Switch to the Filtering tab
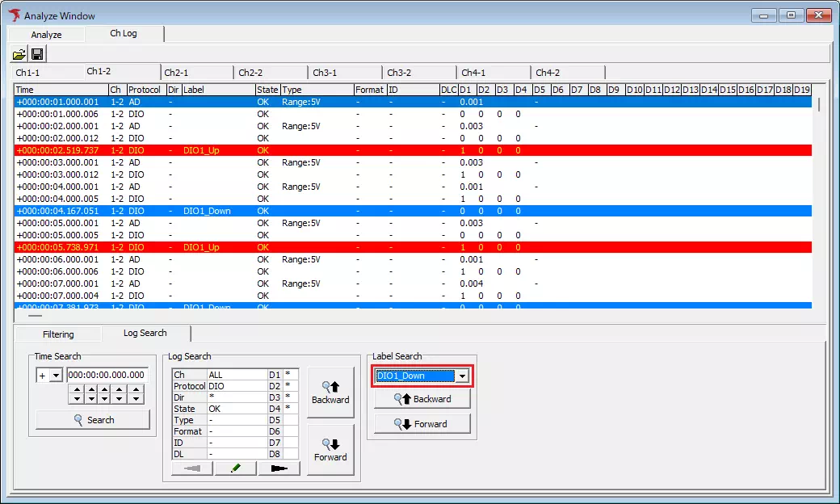This screenshot has width=840, height=504. point(57,334)
